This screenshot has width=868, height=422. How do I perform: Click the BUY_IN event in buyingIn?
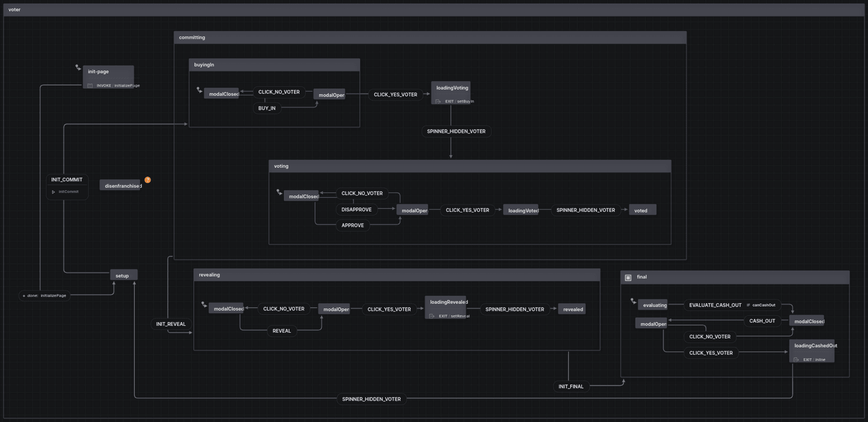(267, 108)
